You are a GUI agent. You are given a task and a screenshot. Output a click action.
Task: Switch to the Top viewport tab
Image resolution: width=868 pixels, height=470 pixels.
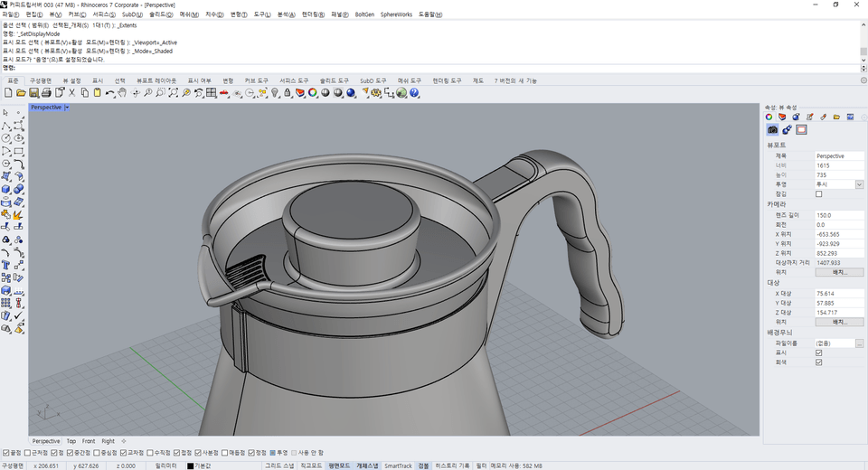[71, 441]
